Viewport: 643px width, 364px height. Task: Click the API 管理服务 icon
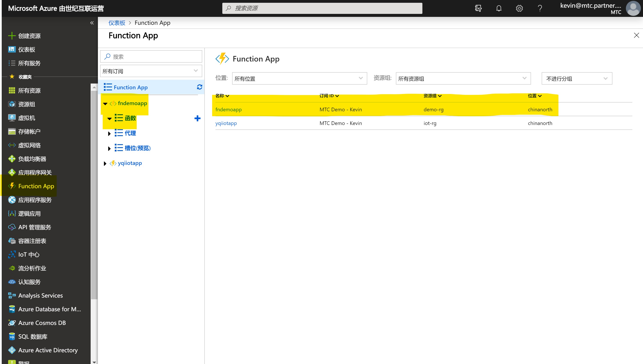[x=12, y=227]
